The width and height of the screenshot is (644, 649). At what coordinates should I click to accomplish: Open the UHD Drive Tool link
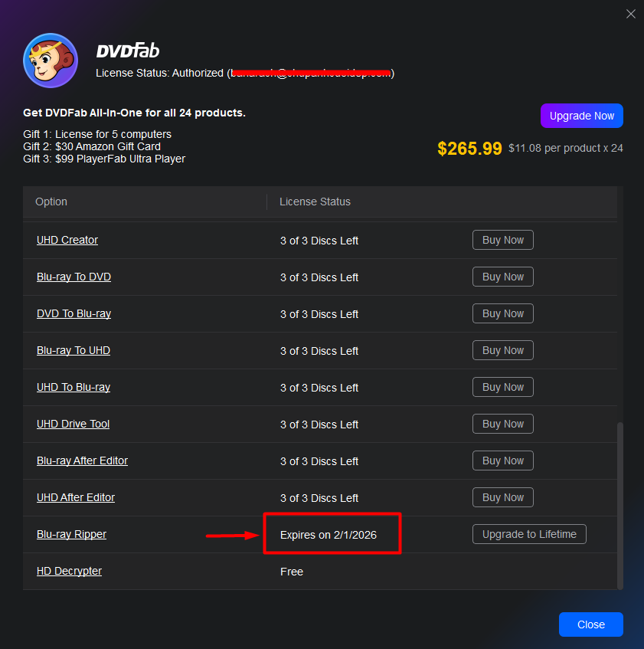73,424
